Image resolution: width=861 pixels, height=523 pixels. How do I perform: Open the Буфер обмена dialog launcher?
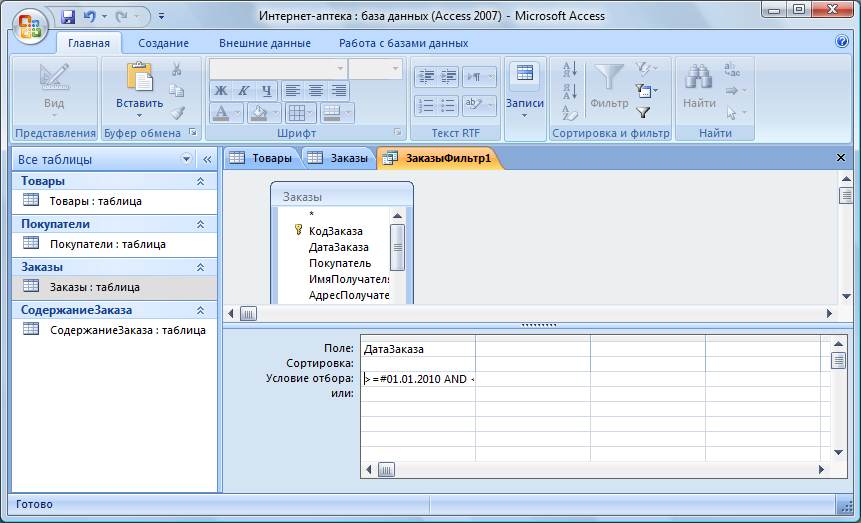click(193, 132)
